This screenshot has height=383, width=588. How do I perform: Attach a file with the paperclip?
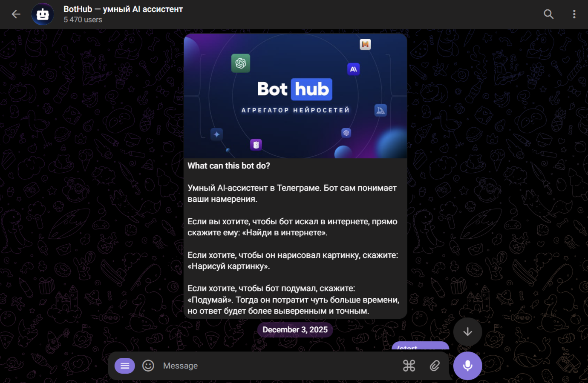pyautogui.click(x=435, y=365)
